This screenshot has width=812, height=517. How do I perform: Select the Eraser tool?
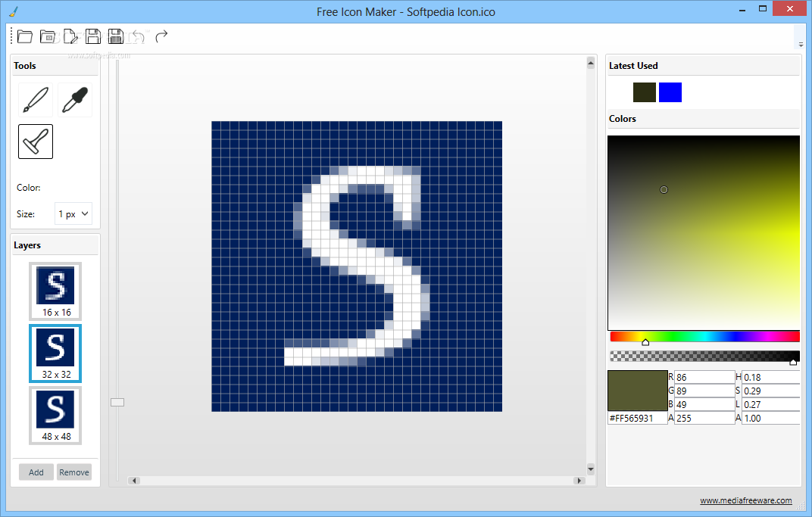(x=34, y=141)
